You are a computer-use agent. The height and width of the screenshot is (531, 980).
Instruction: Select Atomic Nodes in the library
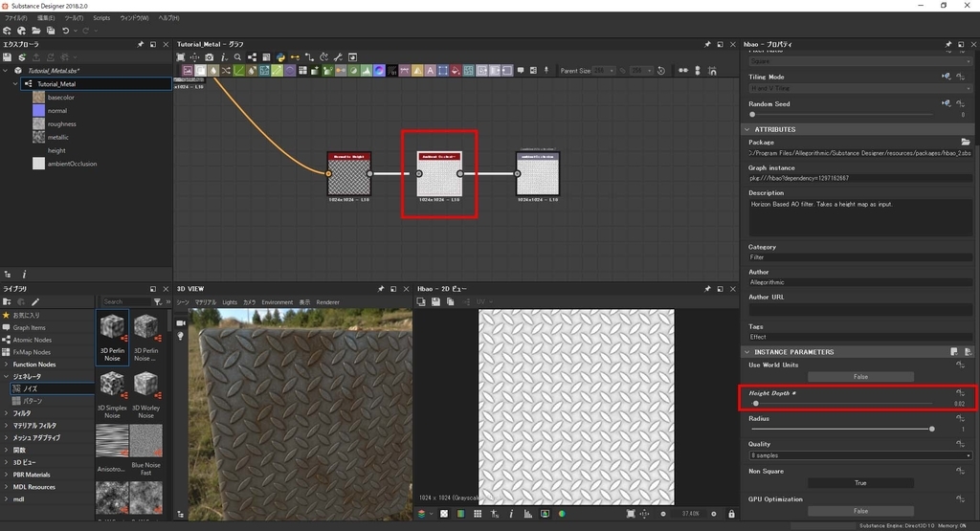32,340
